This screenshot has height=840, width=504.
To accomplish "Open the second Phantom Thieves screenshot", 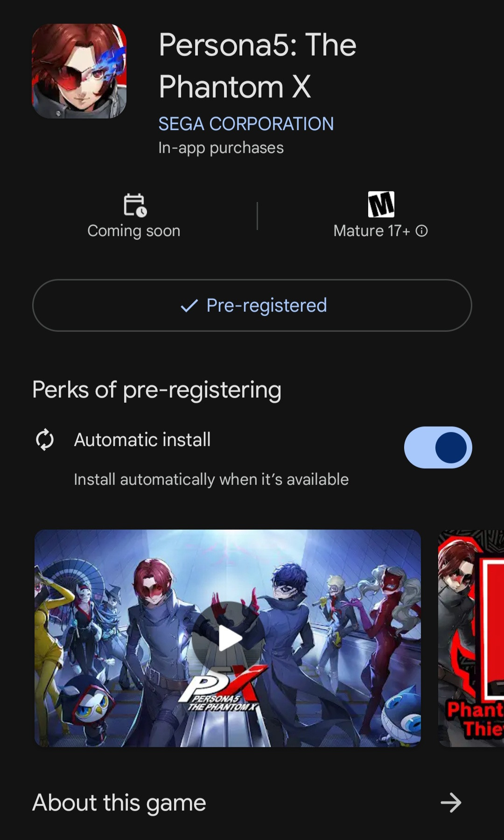I will coord(471,638).
